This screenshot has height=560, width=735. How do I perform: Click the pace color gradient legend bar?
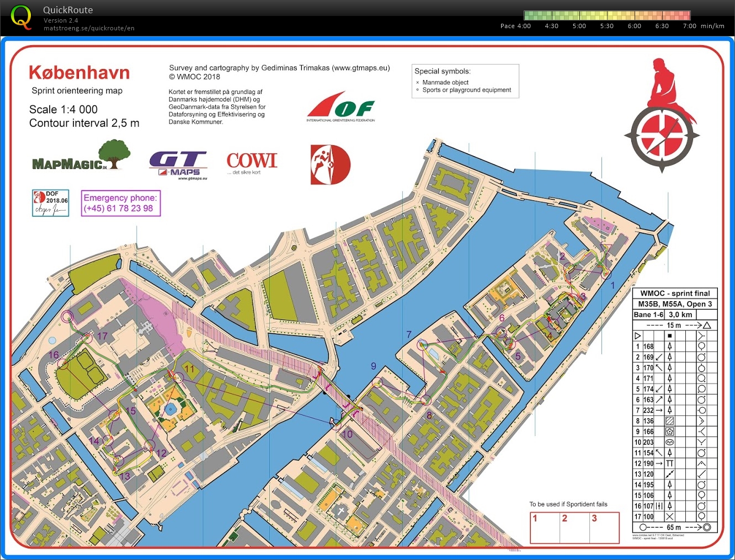[x=607, y=15]
